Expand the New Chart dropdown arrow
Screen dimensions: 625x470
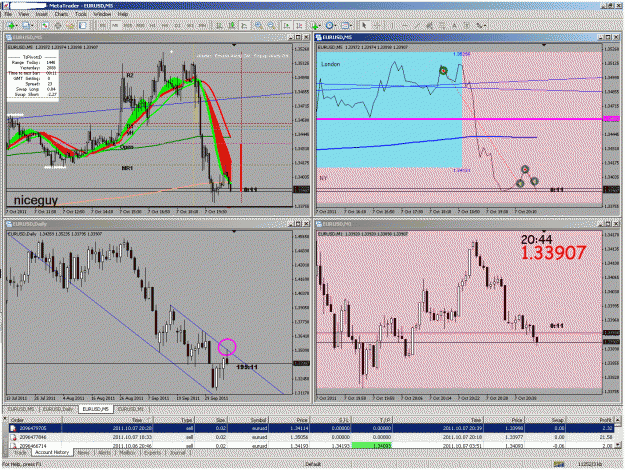pos(17,26)
